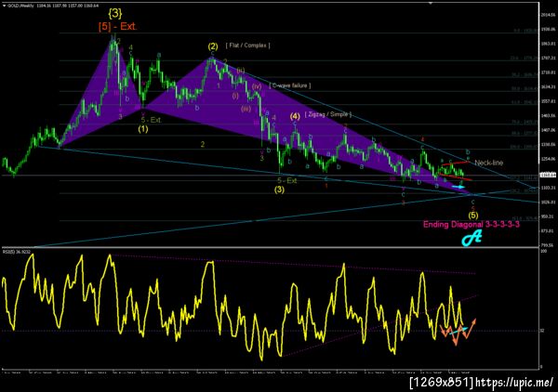Select the pink (iii) sub-wave label
This screenshot has width=558, height=392.
[x=246, y=109]
